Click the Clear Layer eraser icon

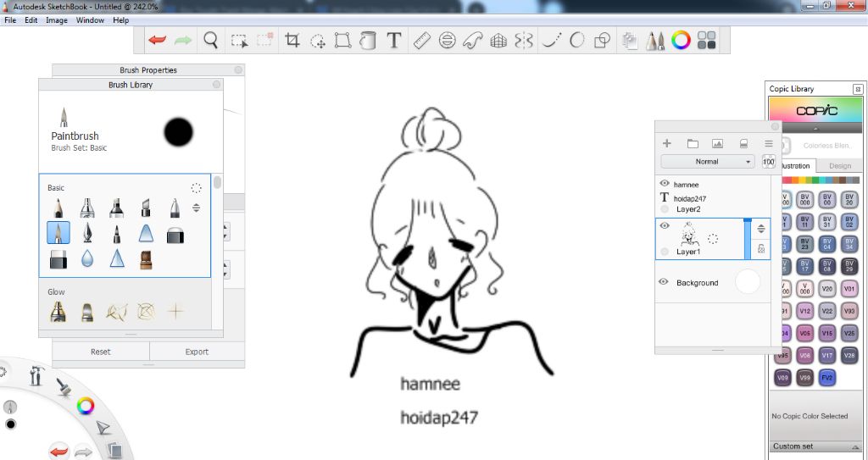[743, 143]
